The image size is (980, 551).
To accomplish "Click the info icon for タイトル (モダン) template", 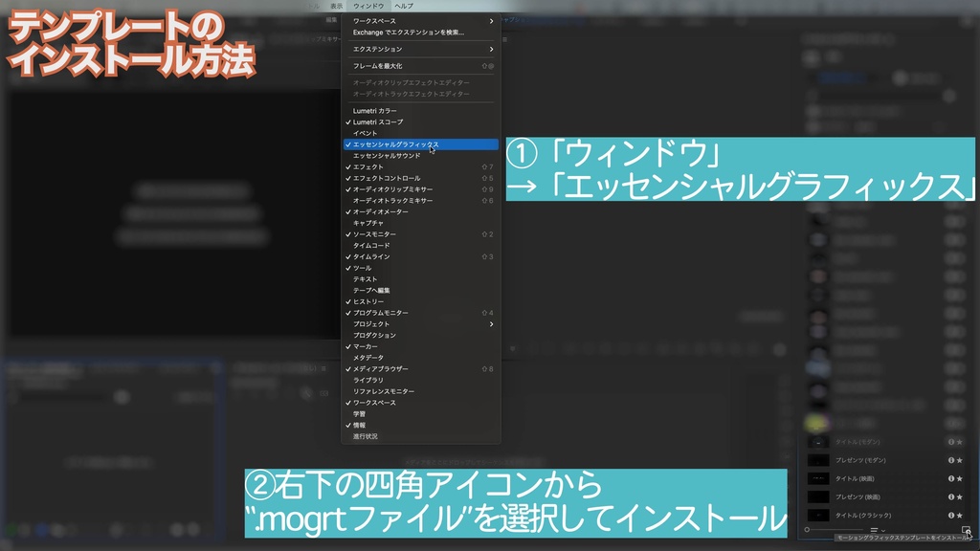I will tap(953, 442).
